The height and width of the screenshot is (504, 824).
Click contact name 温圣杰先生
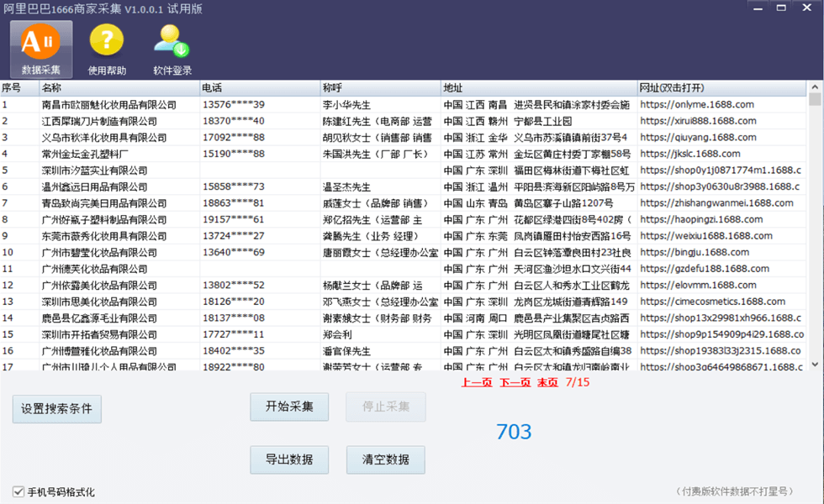coord(346,186)
